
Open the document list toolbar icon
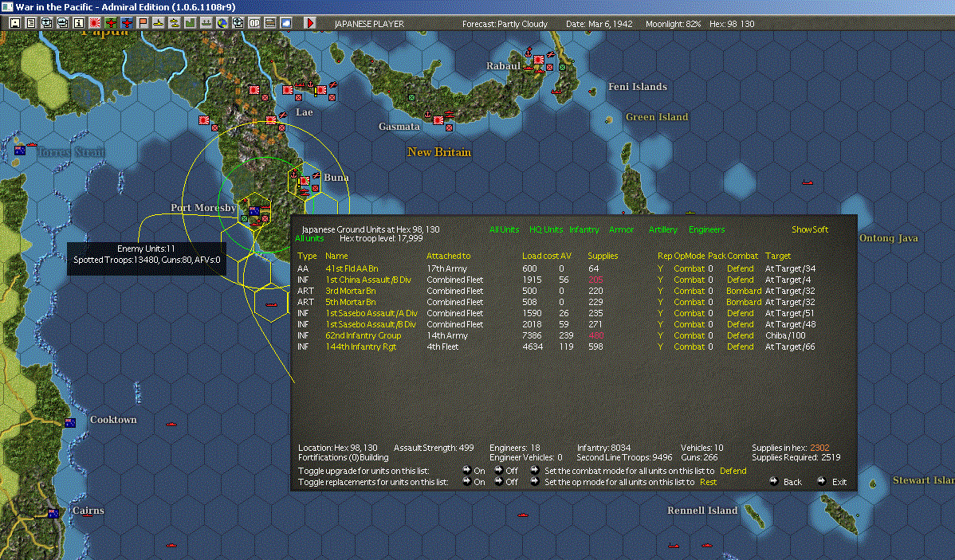tap(30, 23)
